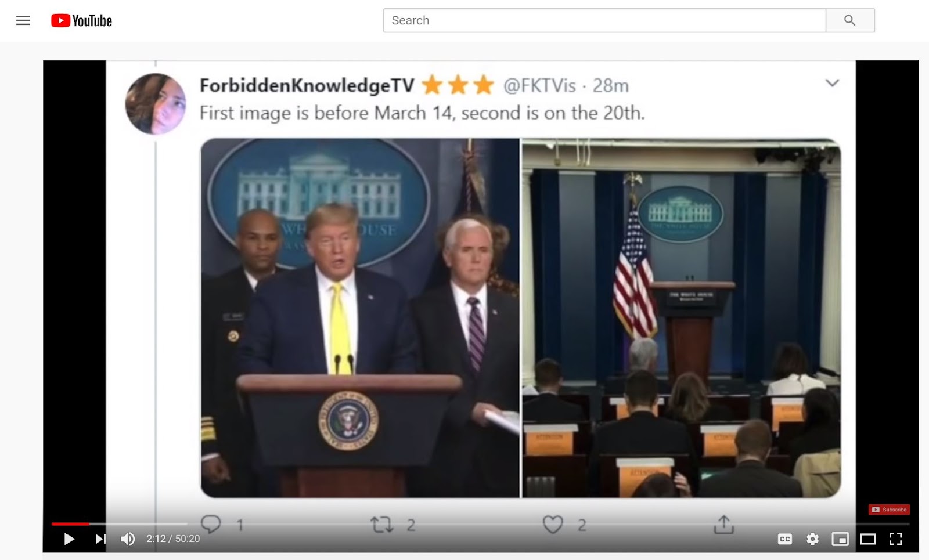
Task: Click the red Subscribe watermark
Action: tap(889, 510)
